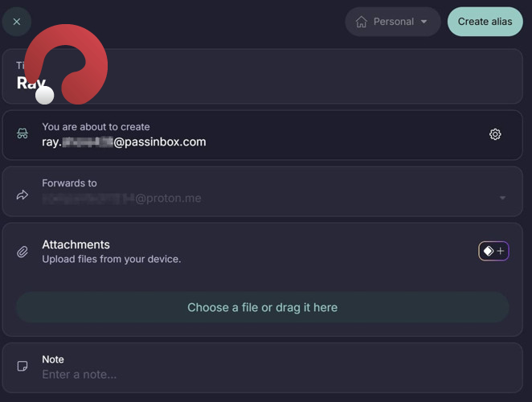Click the Note label
This screenshot has height=402, width=532.
point(53,359)
